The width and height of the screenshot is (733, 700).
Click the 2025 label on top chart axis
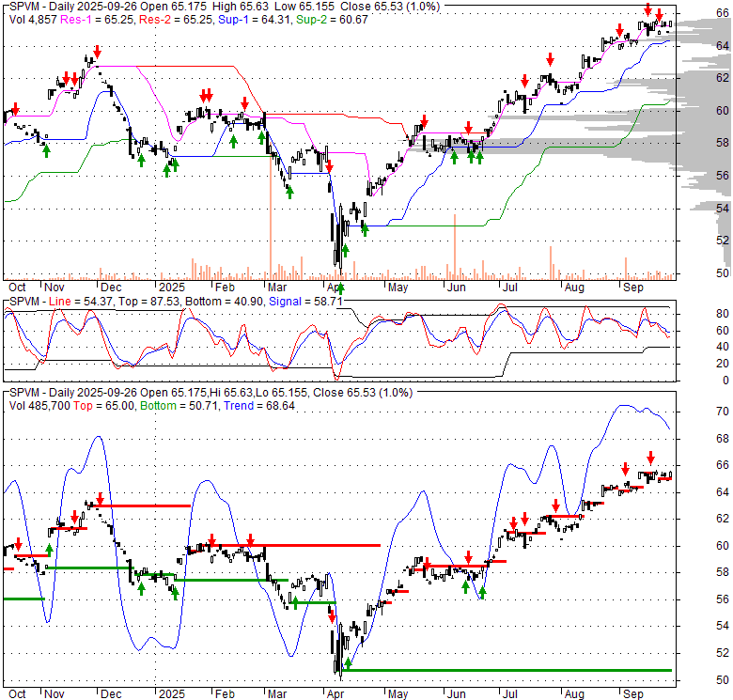tap(172, 288)
